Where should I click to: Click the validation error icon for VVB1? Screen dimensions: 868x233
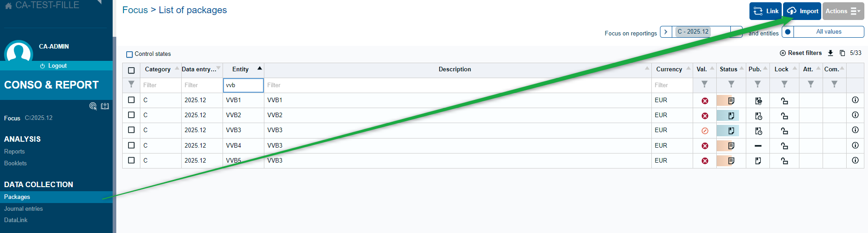point(705,101)
